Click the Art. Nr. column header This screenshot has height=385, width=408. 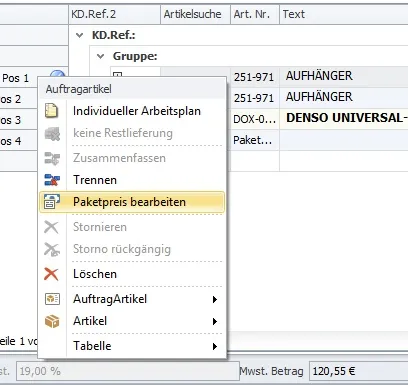pos(255,14)
